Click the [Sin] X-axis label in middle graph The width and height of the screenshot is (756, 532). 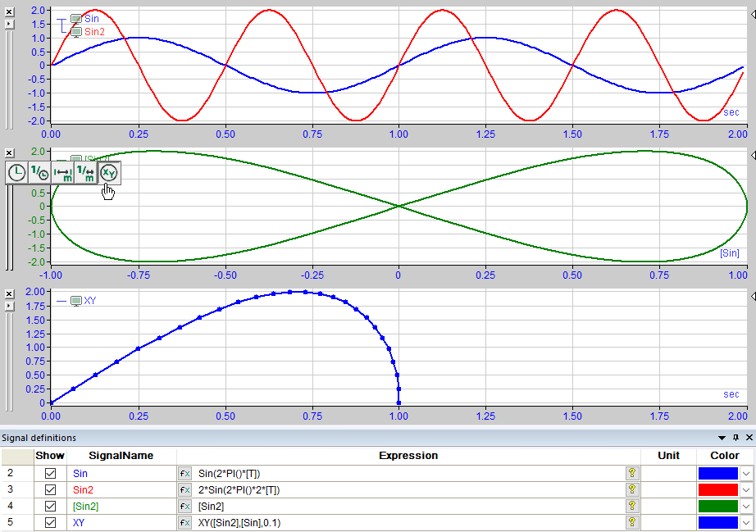pyautogui.click(x=730, y=253)
